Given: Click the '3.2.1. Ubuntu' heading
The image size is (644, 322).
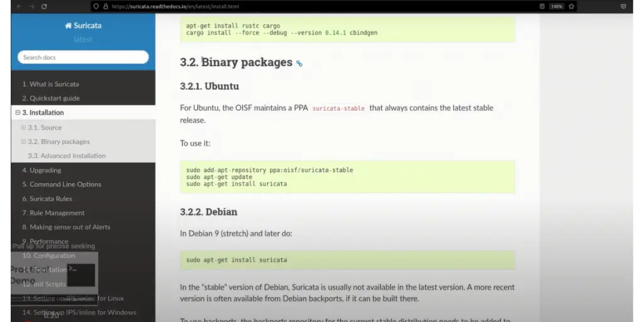Looking at the screenshot, I should pyautogui.click(x=209, y=86).
